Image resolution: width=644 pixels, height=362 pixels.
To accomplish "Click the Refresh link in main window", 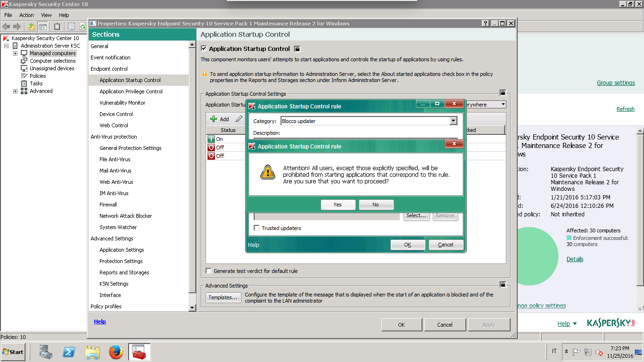I will click(626, 109).
